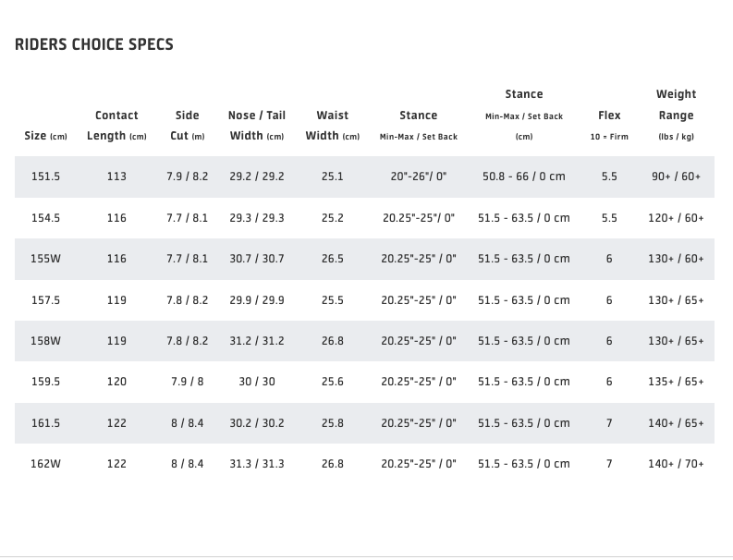Viewport: 733px width, 560px height.
Task: Select the 162W size row label
Action: (x=45, y=464)
